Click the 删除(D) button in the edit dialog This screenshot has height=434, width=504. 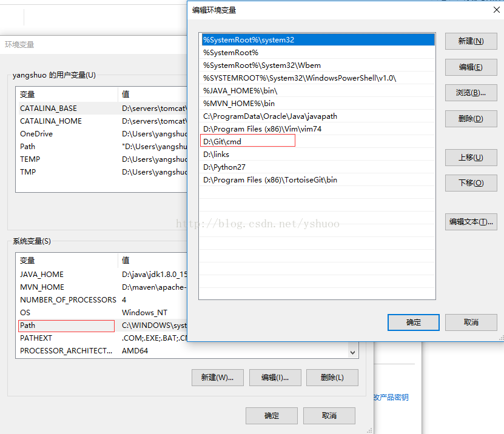pos(471,119)
